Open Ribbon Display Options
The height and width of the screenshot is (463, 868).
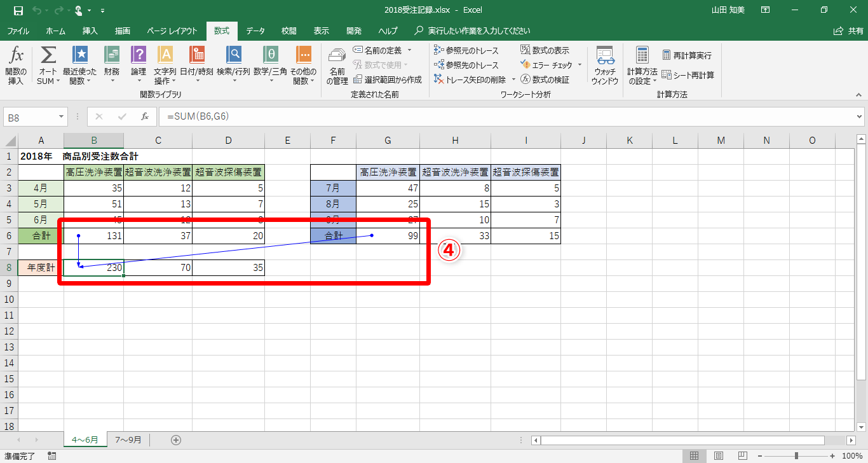[x=766, y=10]
